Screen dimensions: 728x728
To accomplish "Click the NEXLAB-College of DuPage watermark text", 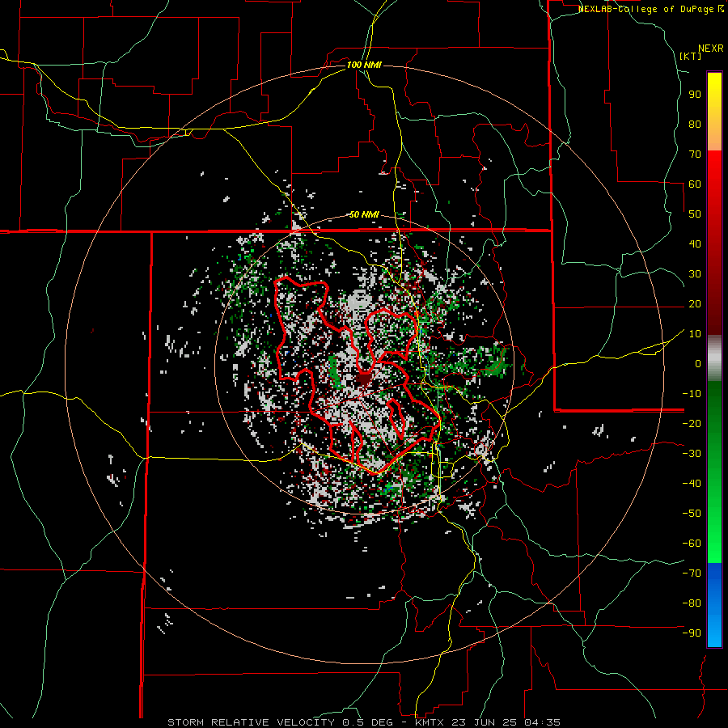I will point(651,9).
